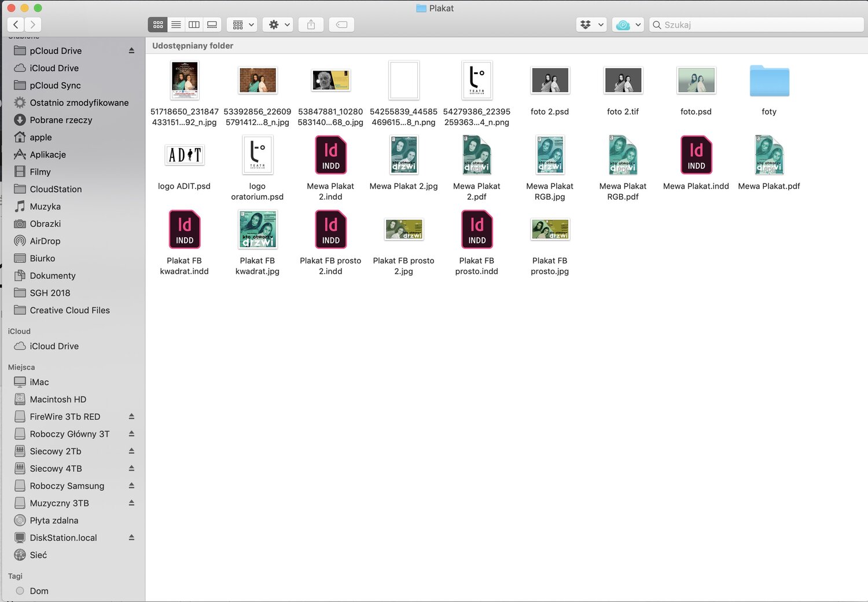Open AirDrop in sidebar
Viewport: 868px width, 602px height.
(x=45, y=241)
